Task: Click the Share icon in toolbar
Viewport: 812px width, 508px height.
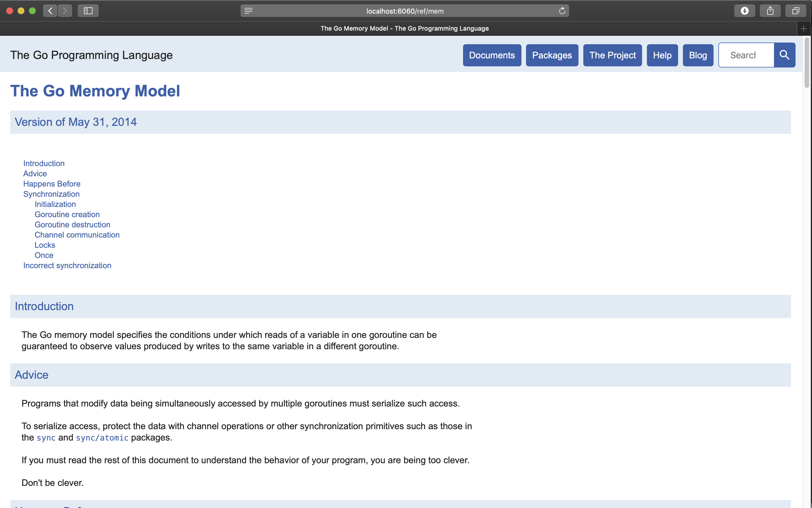Action: click(770, 11)
